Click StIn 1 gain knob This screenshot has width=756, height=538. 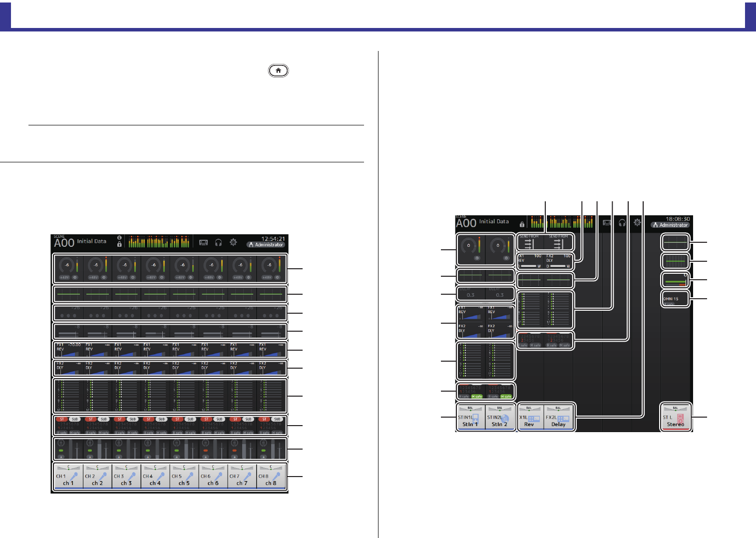click(468, 245)
